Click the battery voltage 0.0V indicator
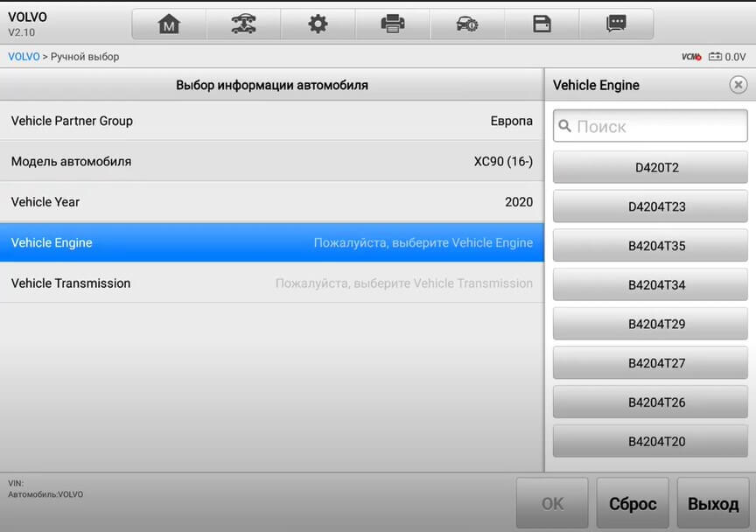The width and height of the screenshot is (756, 532). click(x=727, y=57)
